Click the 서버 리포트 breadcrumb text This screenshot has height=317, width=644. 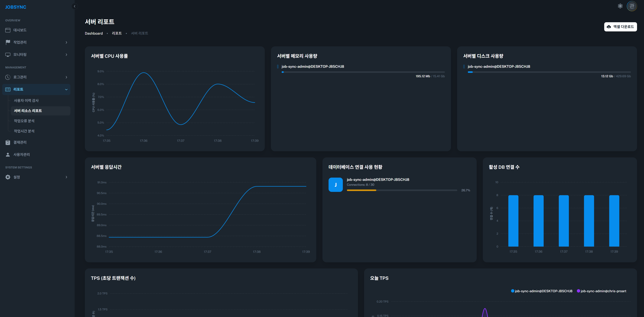point(139,33)
